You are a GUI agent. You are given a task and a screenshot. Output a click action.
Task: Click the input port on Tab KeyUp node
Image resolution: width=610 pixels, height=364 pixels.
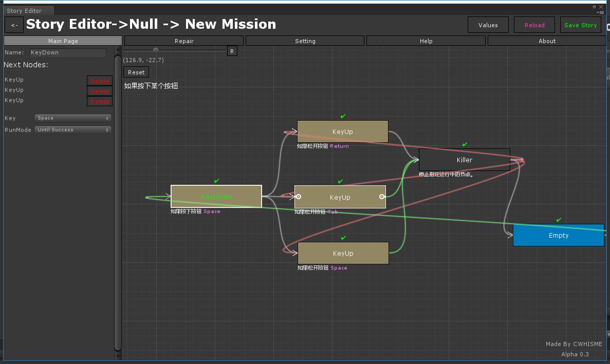click(x=299, y=197)
